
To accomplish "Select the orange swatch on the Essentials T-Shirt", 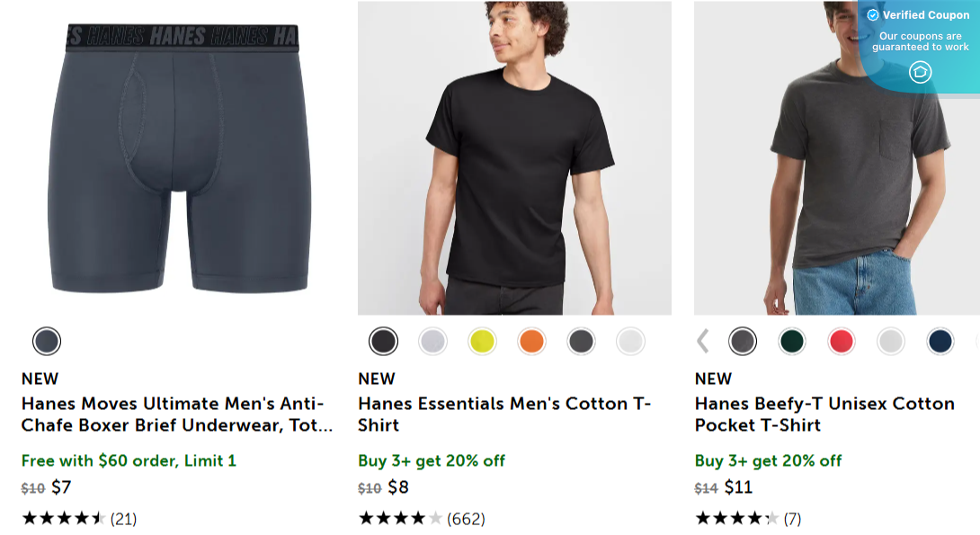I will click(x=531, y=342).
